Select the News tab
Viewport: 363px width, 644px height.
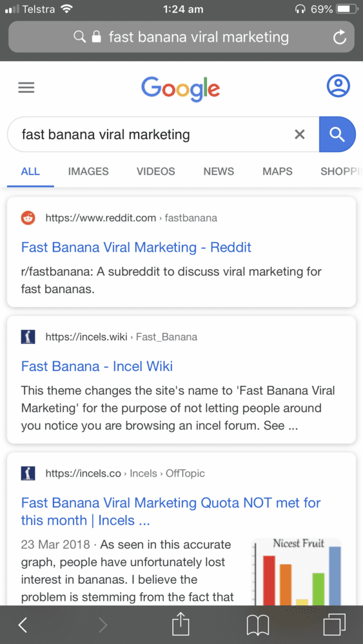pyautogui.click(x=219, y=171)
